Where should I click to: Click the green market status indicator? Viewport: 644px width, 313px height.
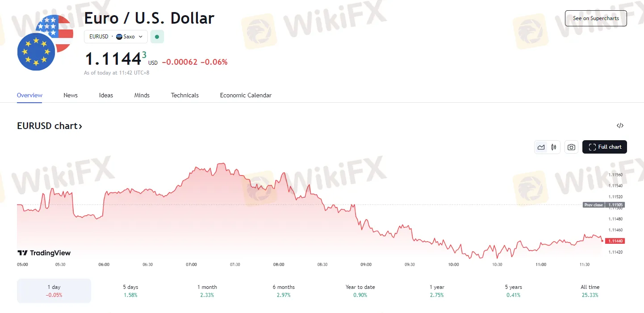[157, 37]
